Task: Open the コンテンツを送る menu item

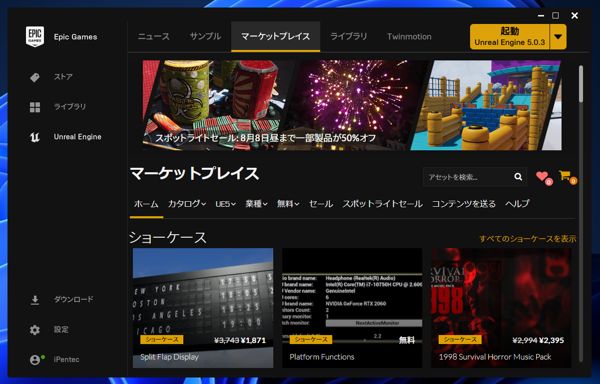Action: 464,204
